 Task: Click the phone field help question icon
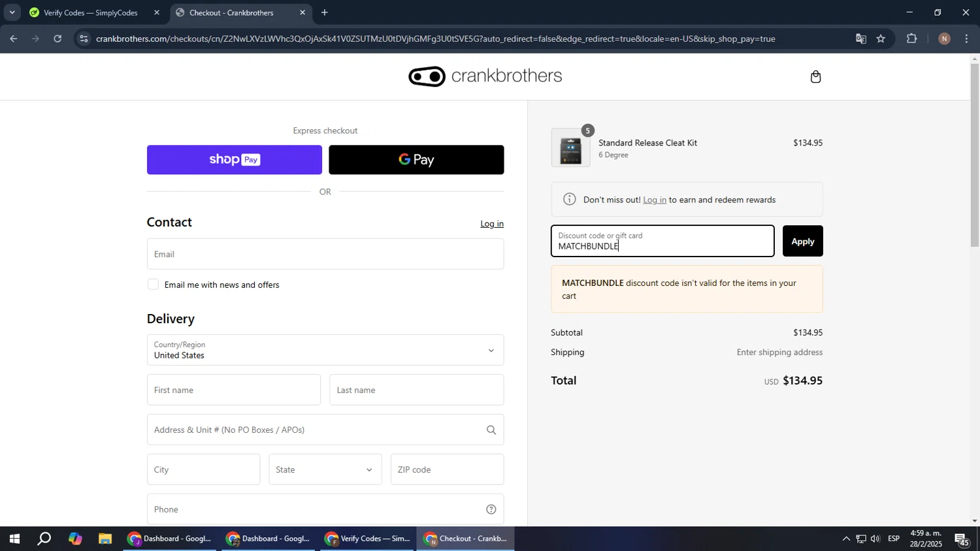[491, 509]
